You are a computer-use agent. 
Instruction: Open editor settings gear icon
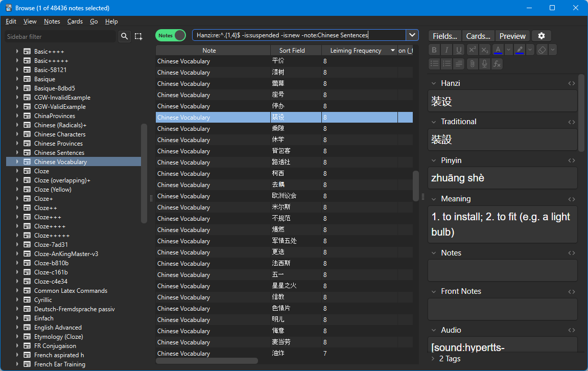click(542, 36)
